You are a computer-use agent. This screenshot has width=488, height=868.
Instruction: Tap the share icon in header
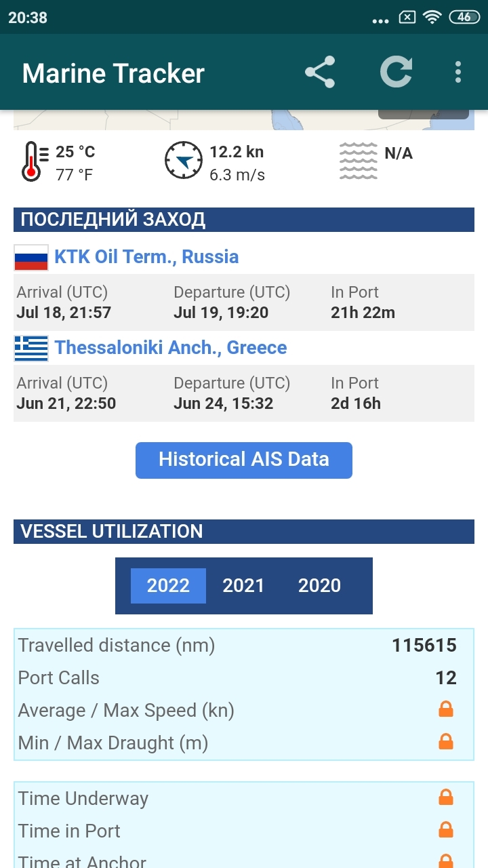point(320,73)
